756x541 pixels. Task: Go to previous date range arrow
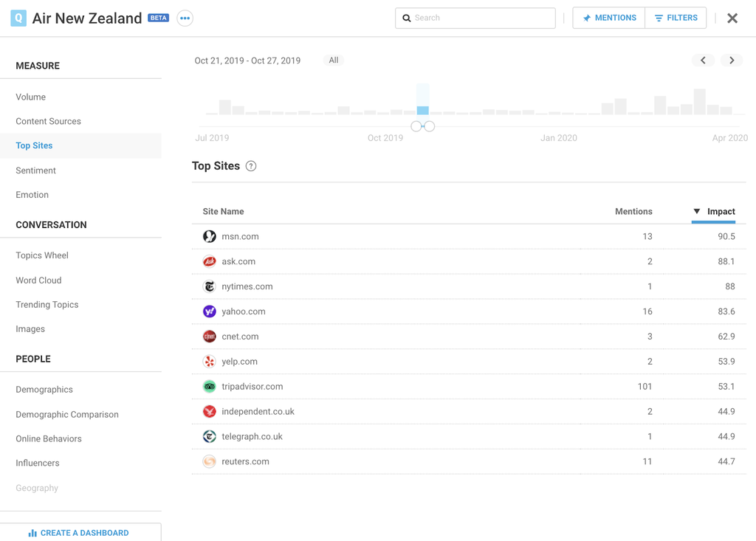(x=703, y=61)
